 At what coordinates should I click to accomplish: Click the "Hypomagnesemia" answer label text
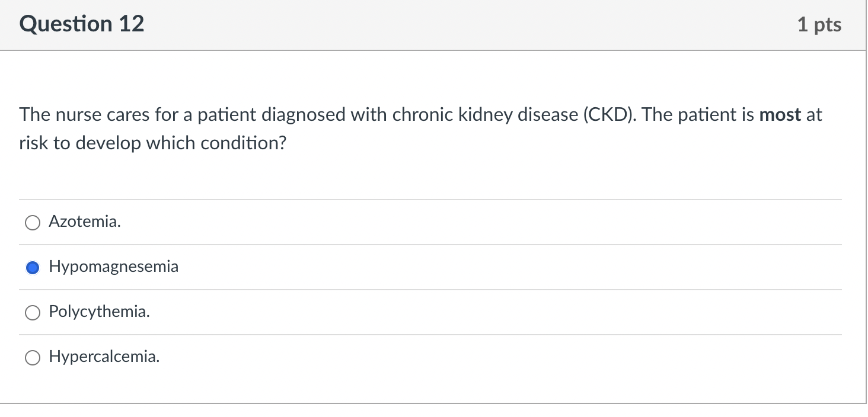tap(113, 267)
